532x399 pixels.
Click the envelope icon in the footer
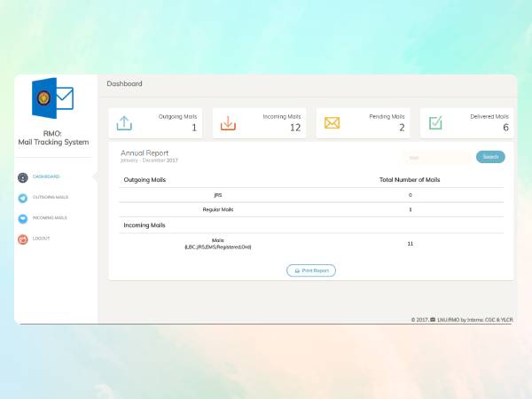click(433, 319)
